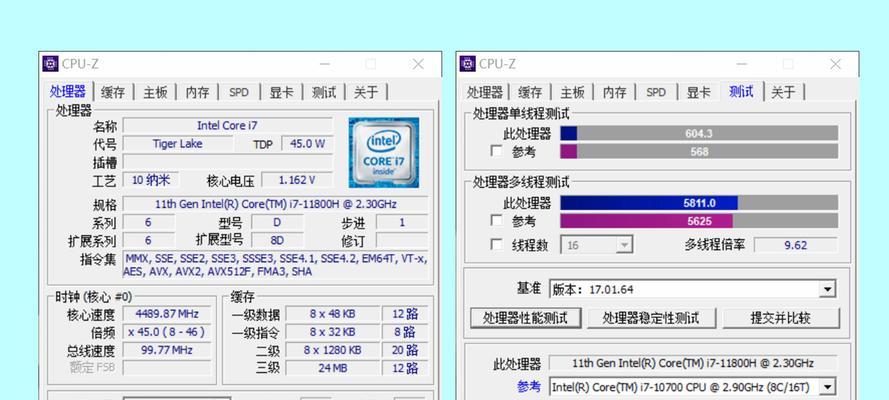
Task: Click multi-thread 此处理器 bar showing 5811.0
Action: point(699,203)
